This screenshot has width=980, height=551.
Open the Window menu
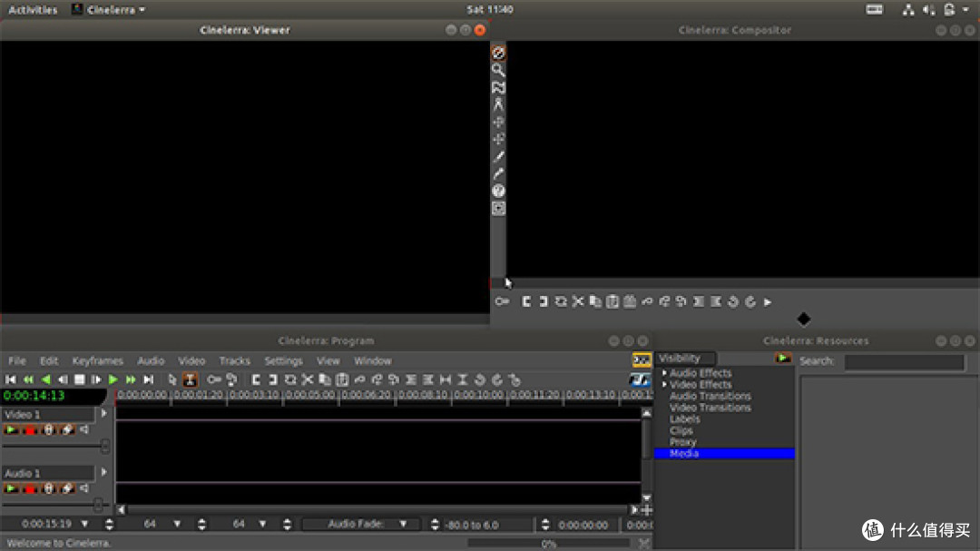(373, 361)
